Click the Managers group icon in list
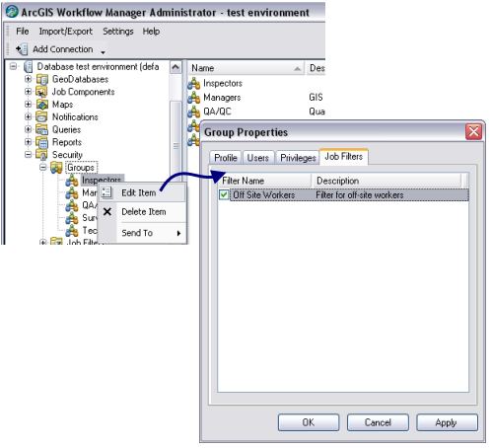The image size is (491, 448). (194, 98)
